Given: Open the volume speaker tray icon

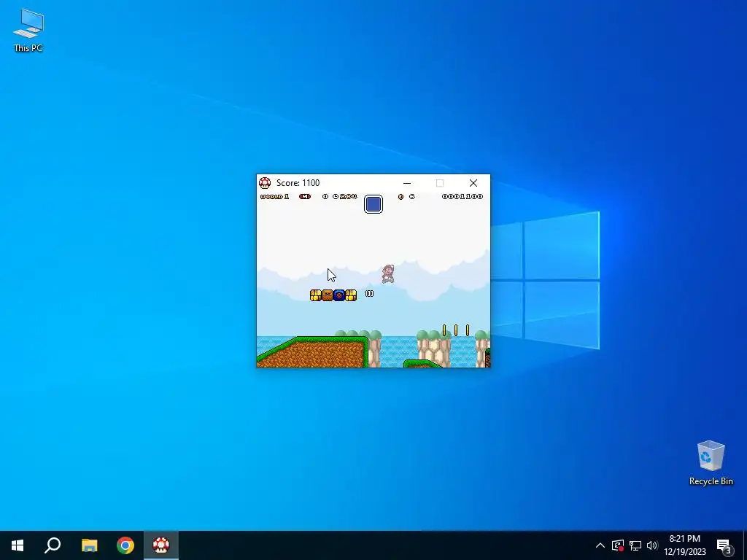Looking at the screenshot, I should [x=652, y=545].
